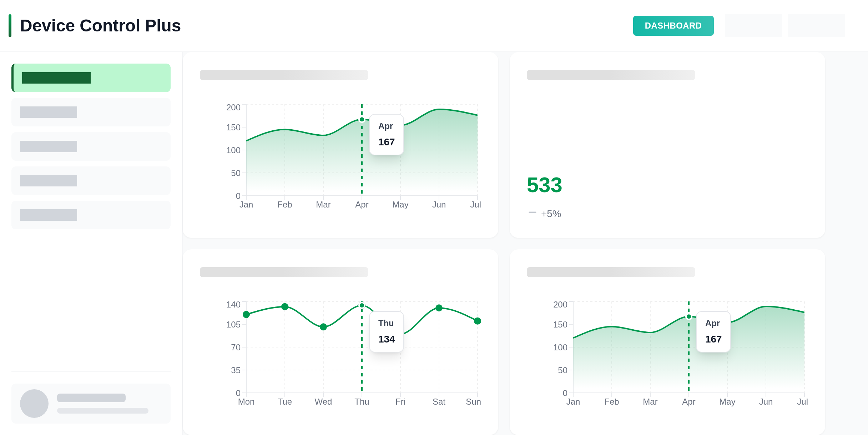Click the +5% trend indicator
868x435 pixels.
pyautogui.click(x=551, y=214)
